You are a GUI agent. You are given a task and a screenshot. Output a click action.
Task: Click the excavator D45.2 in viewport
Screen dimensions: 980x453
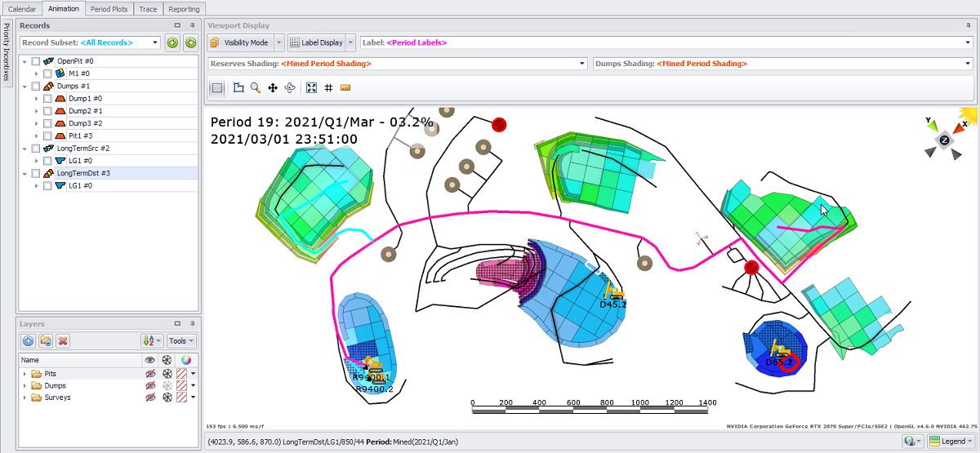tap(612, 291)
